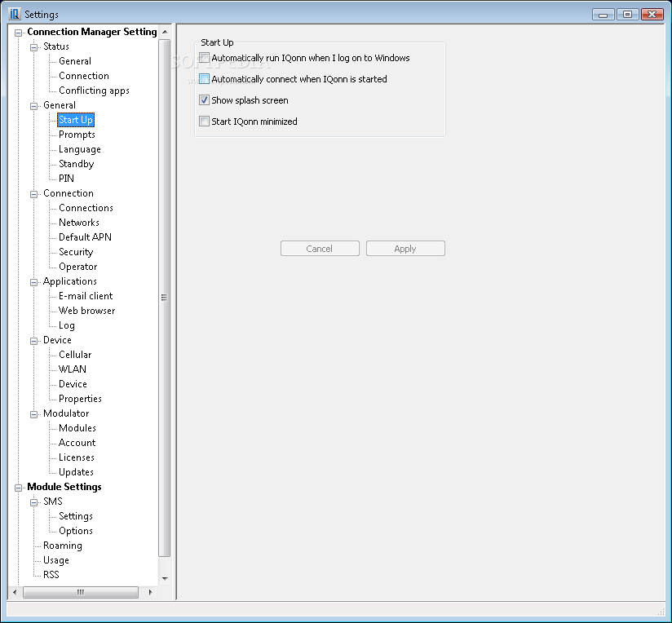Image resolution: width=672 pixels, height=623 pixels.
Task: Open the Properties page
Action: click(80, 399)
